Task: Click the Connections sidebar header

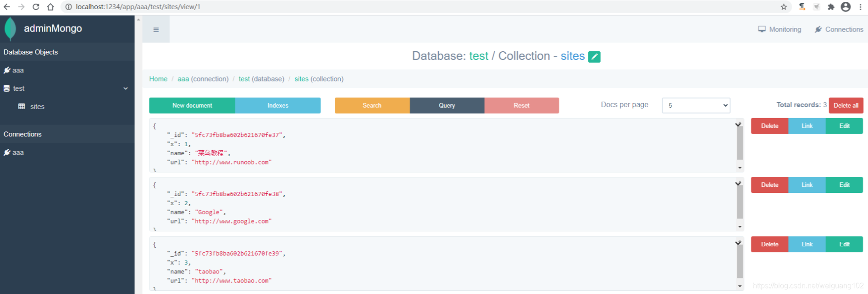Action: pyautogui.click(x=67, y=134)
